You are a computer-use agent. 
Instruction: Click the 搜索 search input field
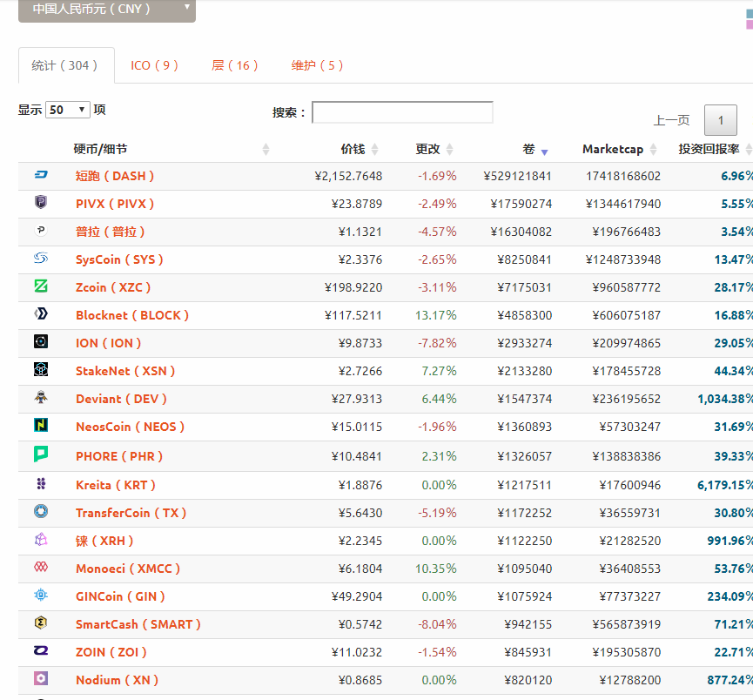coord(402,112)
